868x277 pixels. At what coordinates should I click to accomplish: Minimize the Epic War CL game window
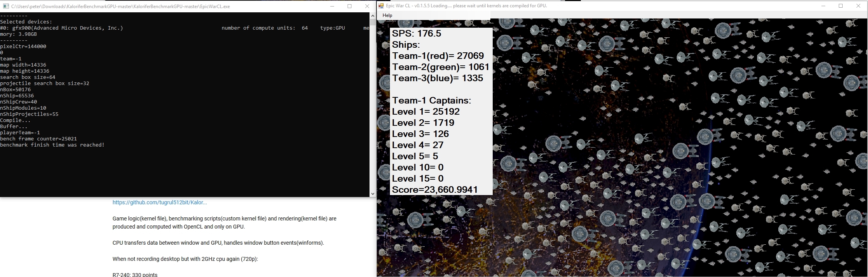click(823, 6)
